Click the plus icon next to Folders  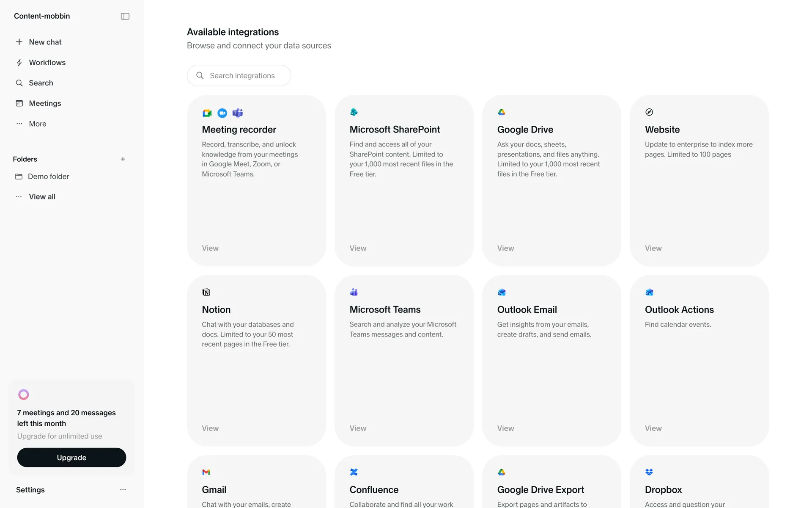point(123,159)
